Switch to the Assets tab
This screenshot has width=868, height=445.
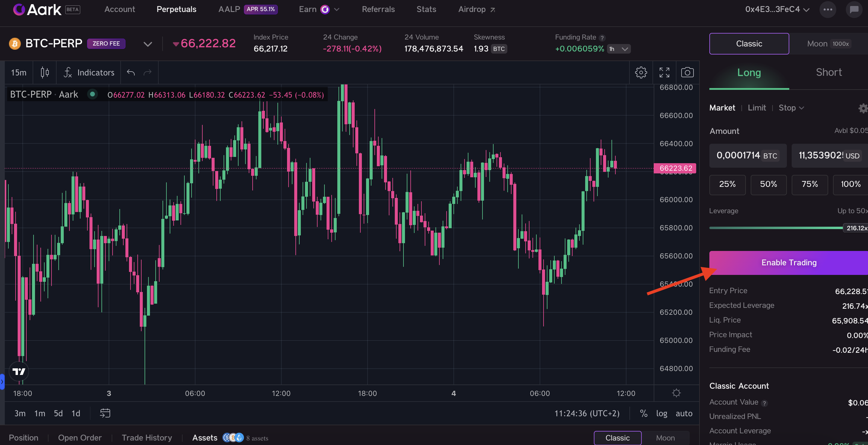pos(205,438)
